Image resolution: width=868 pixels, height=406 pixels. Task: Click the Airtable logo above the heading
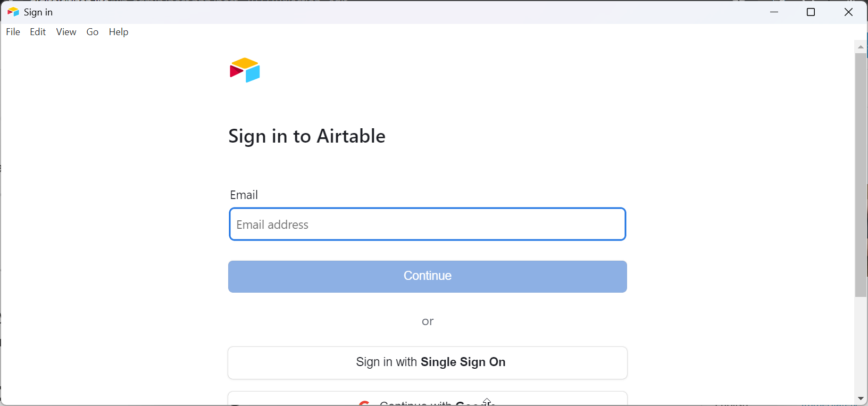[245, 70]
